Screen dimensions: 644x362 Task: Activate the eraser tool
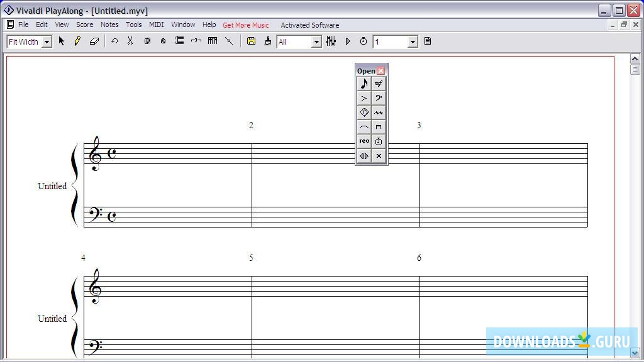tap(94, 41)
